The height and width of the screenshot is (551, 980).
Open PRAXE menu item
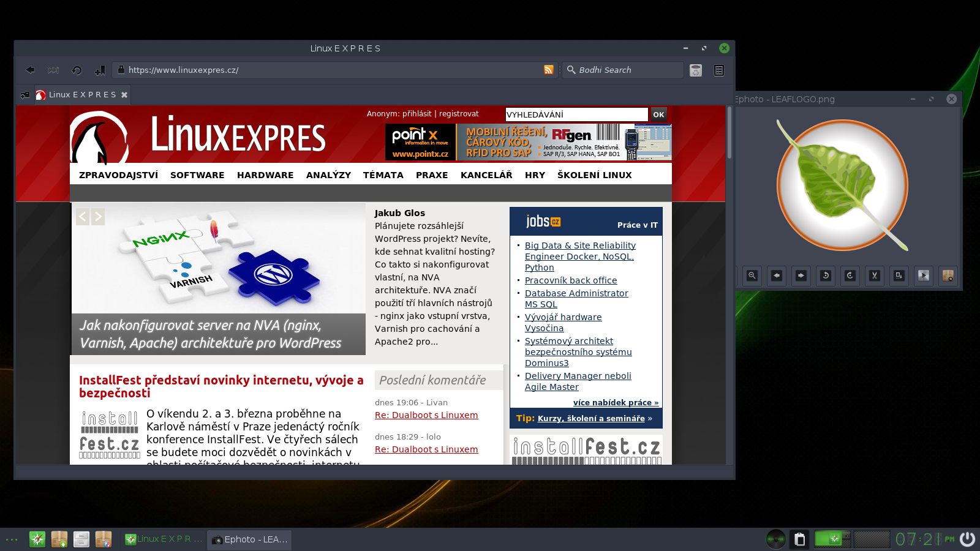(x=432, y=175)
